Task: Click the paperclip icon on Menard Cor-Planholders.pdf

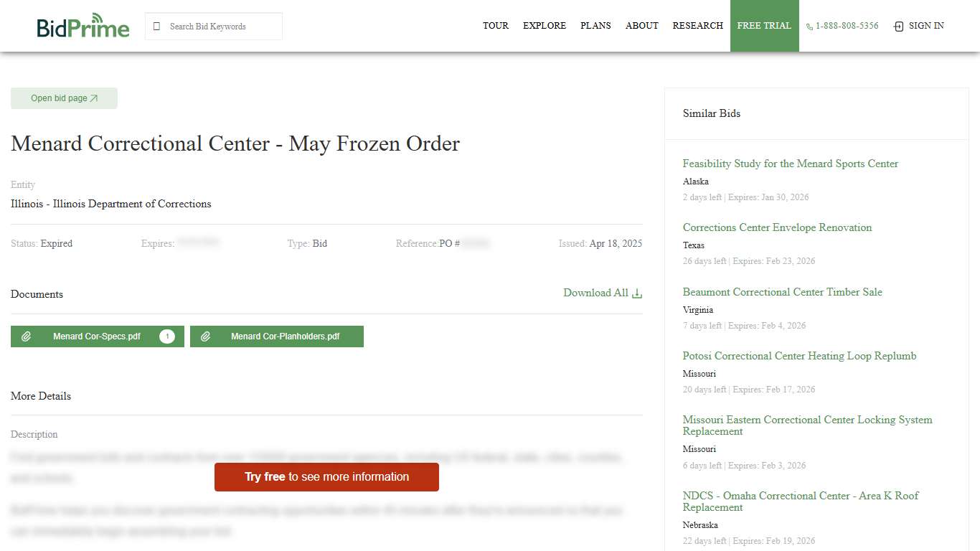Action: pos(207,336)
